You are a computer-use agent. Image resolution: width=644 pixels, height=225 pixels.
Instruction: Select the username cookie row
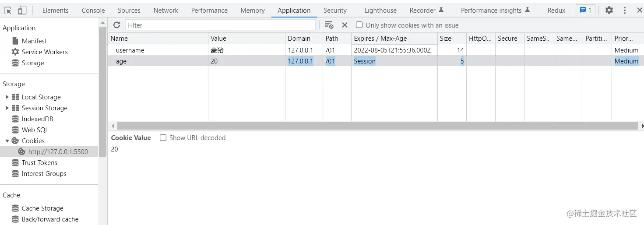click(x=130, y=50)
